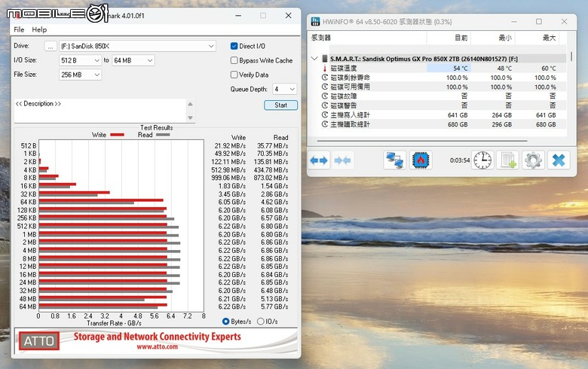Open the I/O Size end dropdown 64 MB
This screenshot has height=369, width=588.
(x=133, y=60)
